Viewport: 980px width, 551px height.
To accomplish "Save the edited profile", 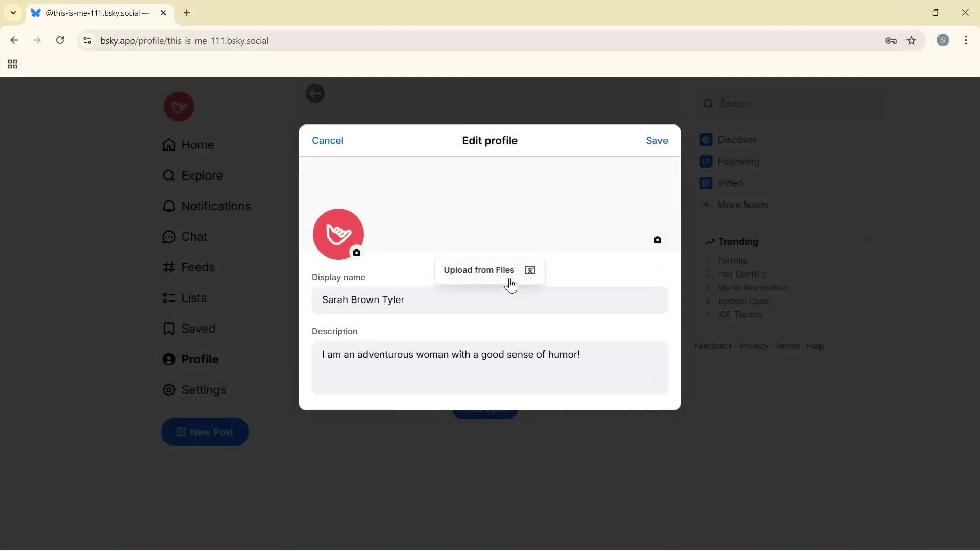I will click(656, 140).
